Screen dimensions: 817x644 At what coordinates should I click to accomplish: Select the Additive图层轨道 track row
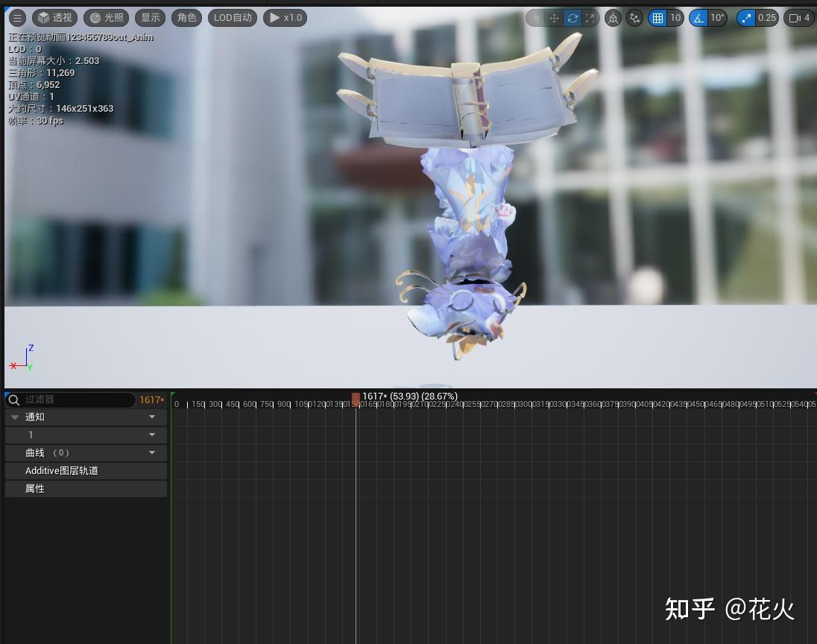86,470
